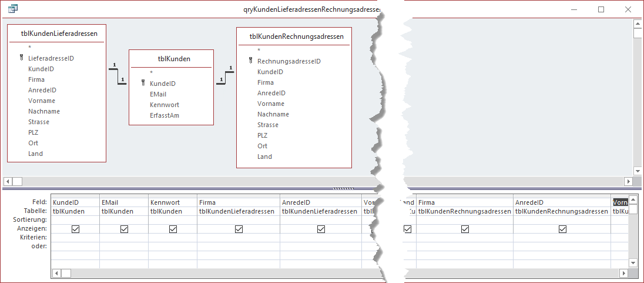Click the key icon beside LieferadresseID
The height and width of the screenshot is (283, 644).
pos(22,58)
